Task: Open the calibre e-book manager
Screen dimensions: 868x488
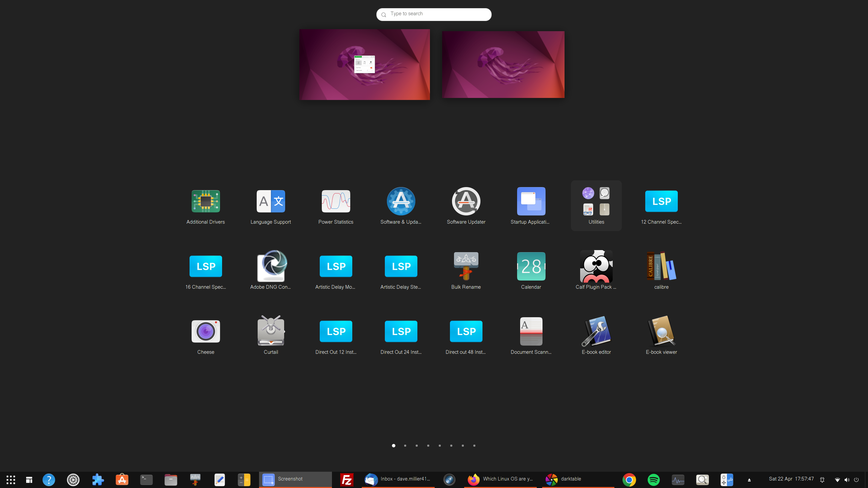Action: (x=661, y=266)
